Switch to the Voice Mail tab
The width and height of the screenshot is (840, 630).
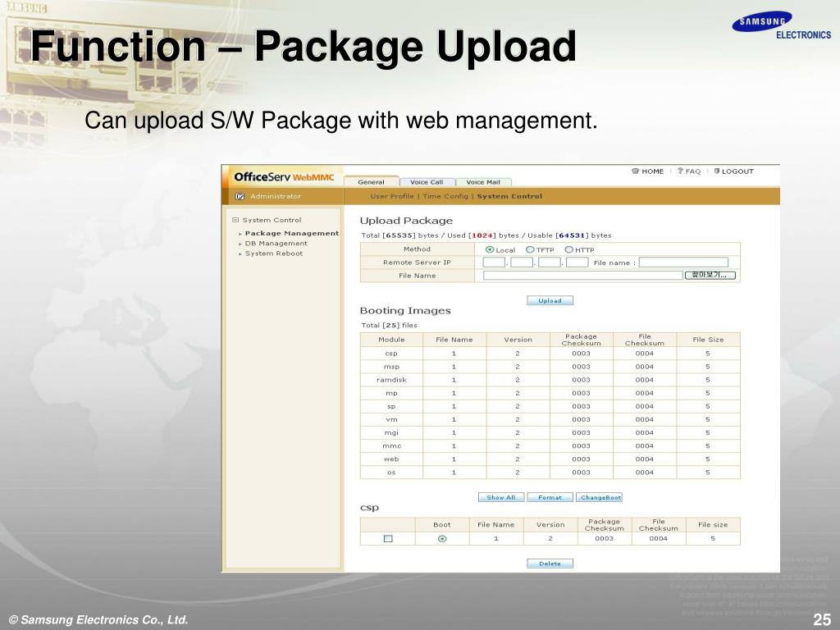coord(482,181)
